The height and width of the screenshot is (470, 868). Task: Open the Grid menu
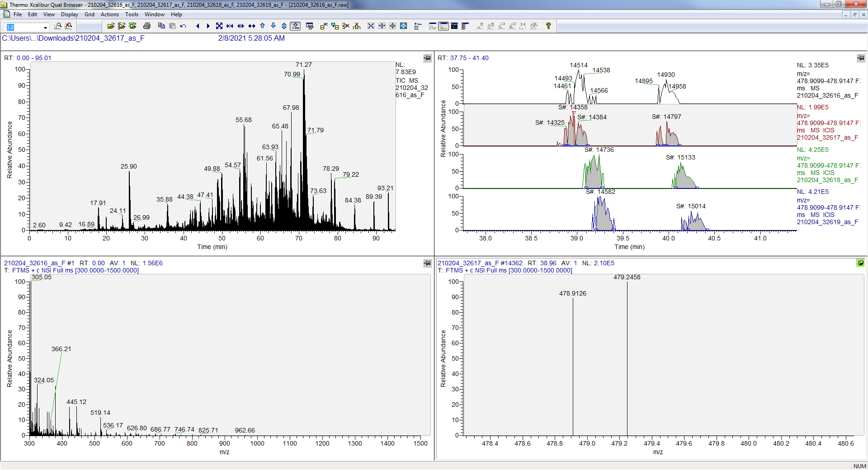click(90, 14)
